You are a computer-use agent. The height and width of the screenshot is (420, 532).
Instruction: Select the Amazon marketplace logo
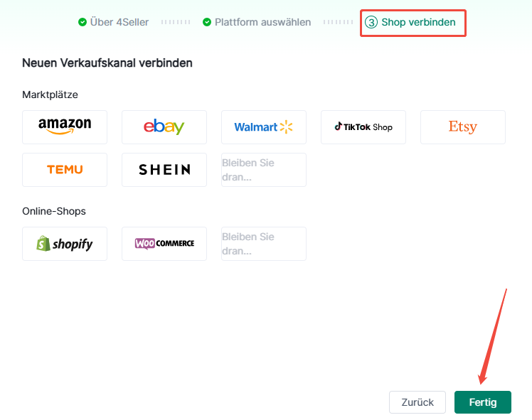point(65,127)
